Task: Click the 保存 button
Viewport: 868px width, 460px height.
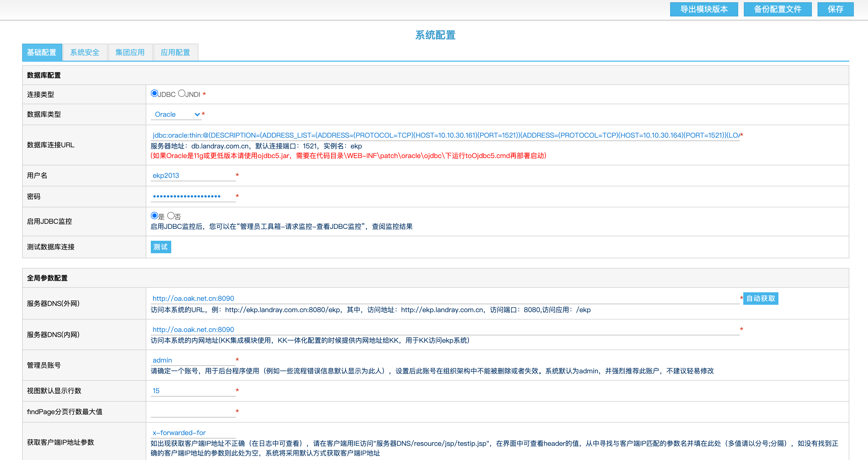Action: [x=836, y=9]
